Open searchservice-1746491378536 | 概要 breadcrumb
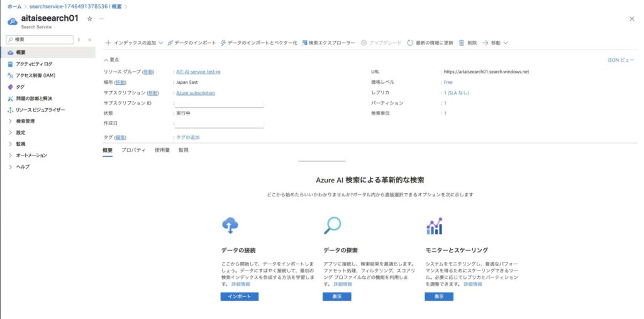The width and height of the screenshot is (644, 319). tap(75, 6)
